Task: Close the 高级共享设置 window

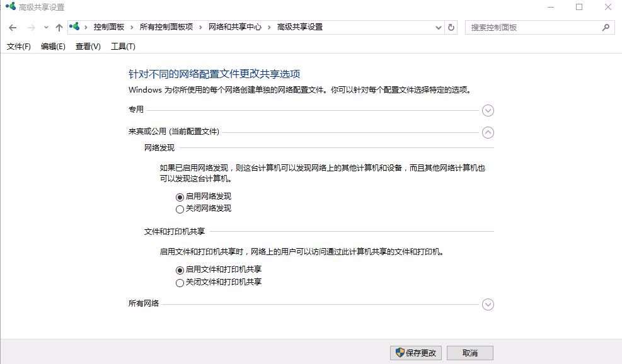Action: pyautogui.click(x=608, y=7)
